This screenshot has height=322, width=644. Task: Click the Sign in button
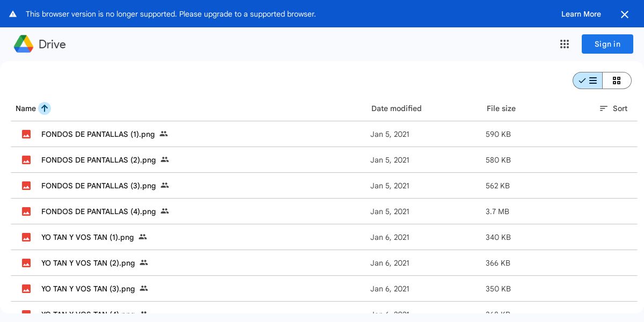[x=608, y=44]
